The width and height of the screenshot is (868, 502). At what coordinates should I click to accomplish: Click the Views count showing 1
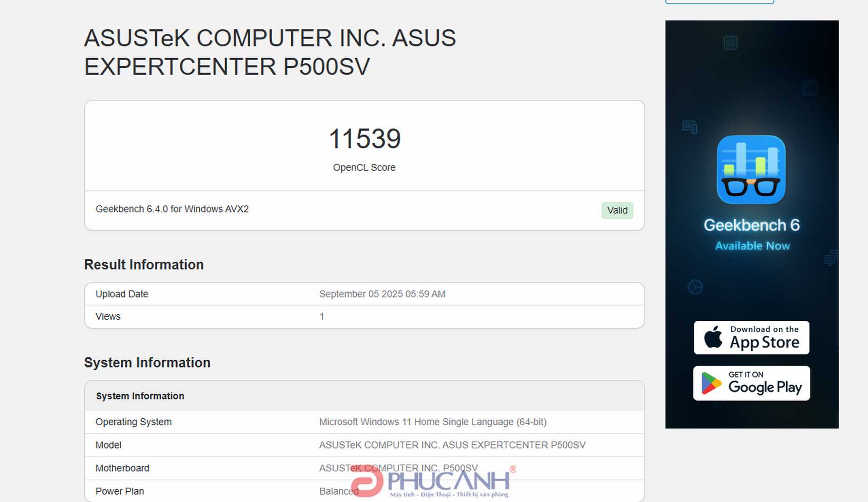pos(322,317)
